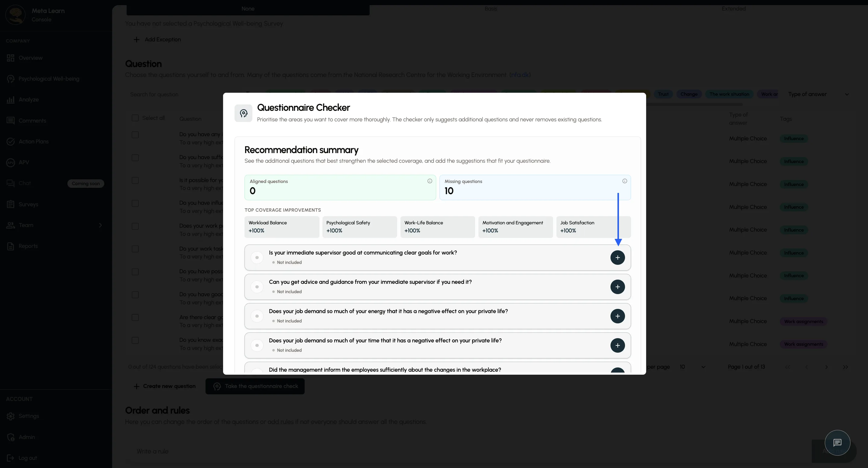
Task: Open the chat support bubble
Action: (837, 443)
